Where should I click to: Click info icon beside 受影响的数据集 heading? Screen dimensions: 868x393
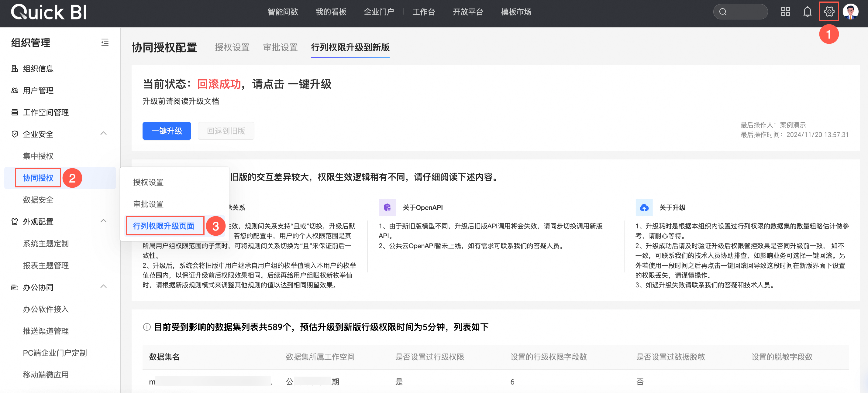click(x=146, y=327)
